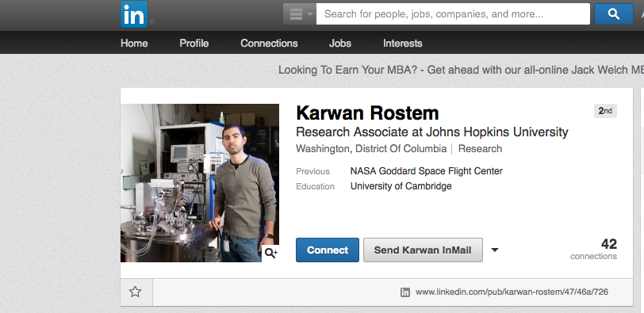Click the Research Associate at Johns Hopkins headline
The height and width of the screenshot is (313, 644).
coord(432,132)
